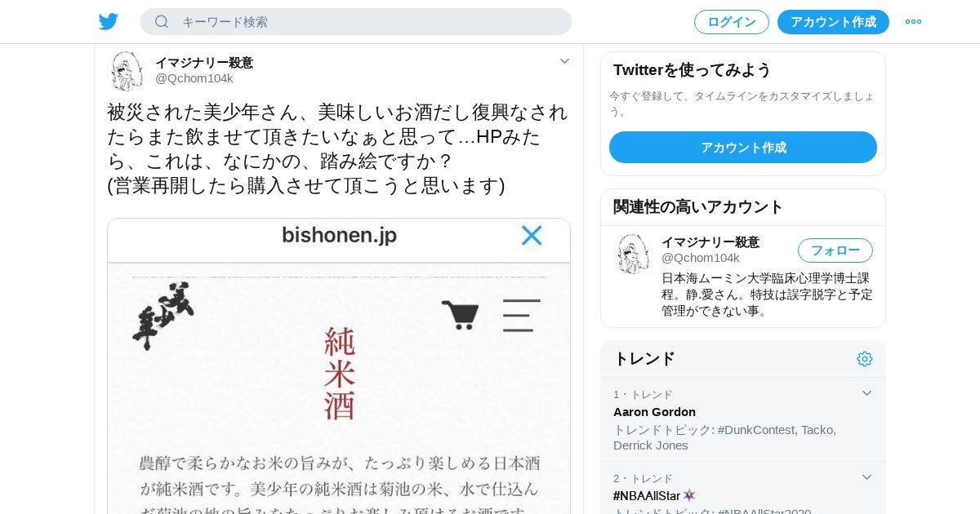Click the tweet author's avatar
The width and height of the screenshot is (980, 514).
coord(127,71)
